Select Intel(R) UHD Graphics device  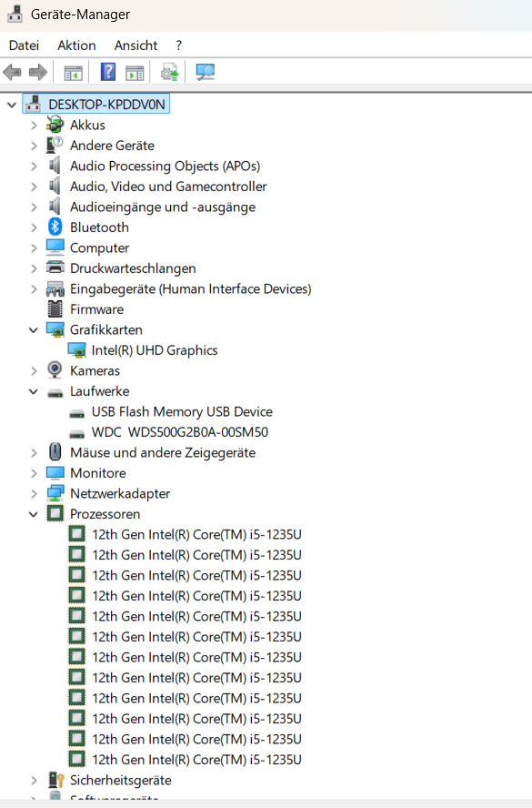click(x=155, y=350)
